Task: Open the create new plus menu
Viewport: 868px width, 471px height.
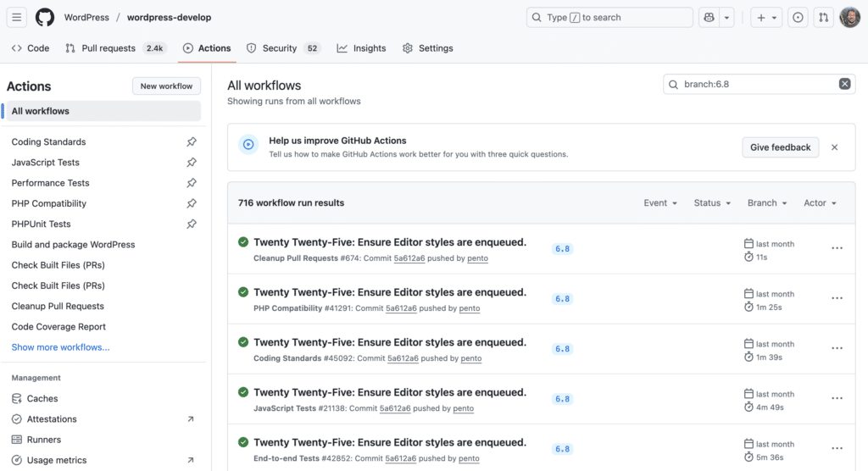Action: tap(766, 17)
